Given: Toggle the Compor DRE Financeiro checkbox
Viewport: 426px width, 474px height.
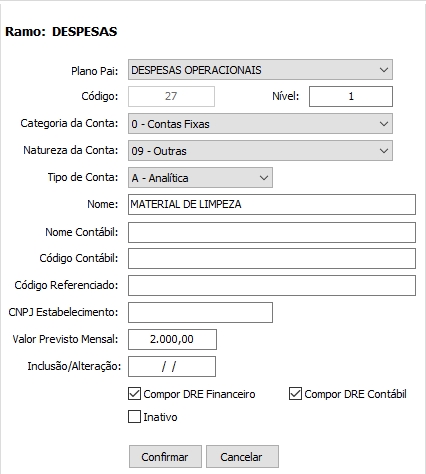Looking at the screenshot, I should pos(134,394).
